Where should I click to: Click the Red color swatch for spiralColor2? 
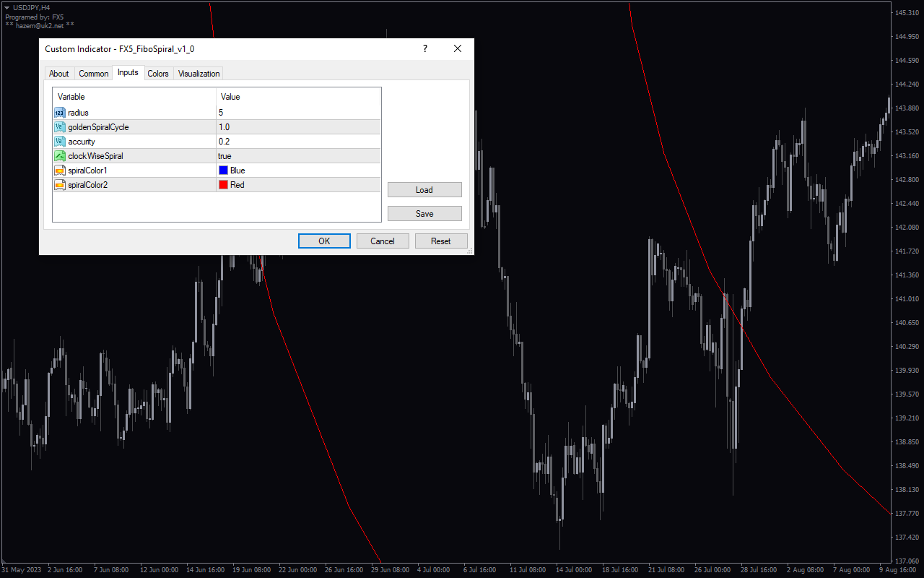223,185
